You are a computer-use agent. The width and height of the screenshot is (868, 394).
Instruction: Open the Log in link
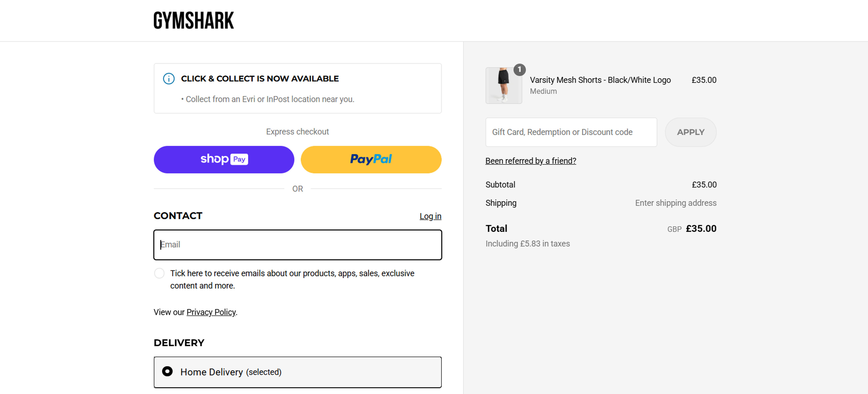pyautogui.click(x=430, y=216)
